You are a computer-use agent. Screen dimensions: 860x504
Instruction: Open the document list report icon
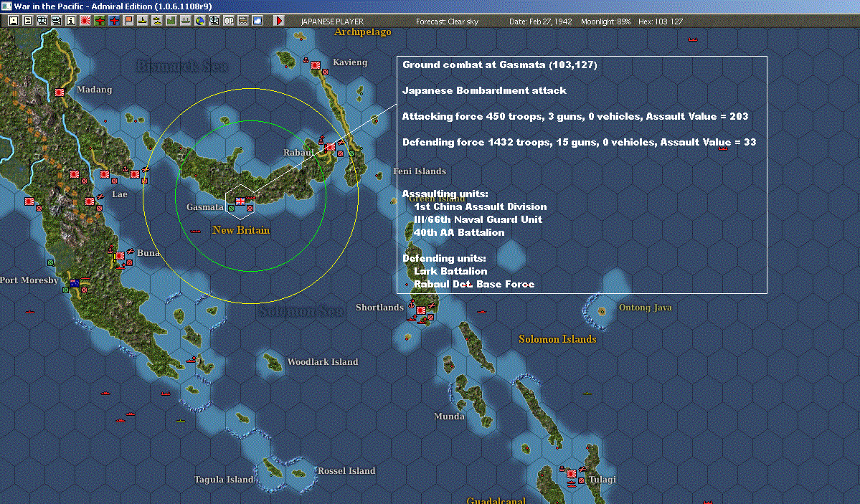pyautogui.click(x=28, y=21)
